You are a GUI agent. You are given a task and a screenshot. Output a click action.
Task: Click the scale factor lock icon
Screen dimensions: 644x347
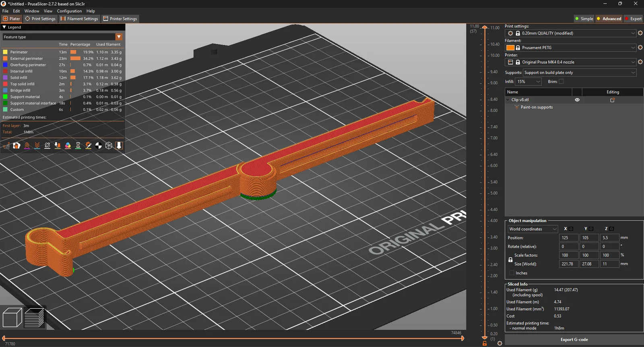(x=510, y=260)
